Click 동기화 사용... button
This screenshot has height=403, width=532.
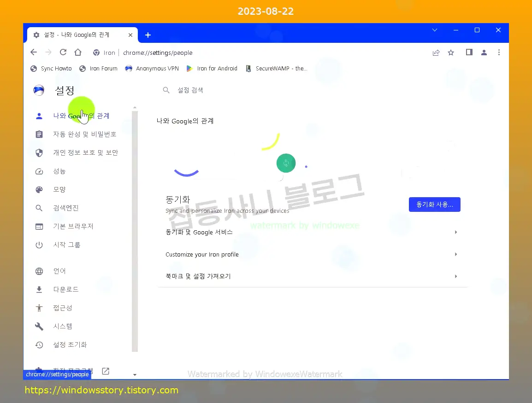coord(434,204)
